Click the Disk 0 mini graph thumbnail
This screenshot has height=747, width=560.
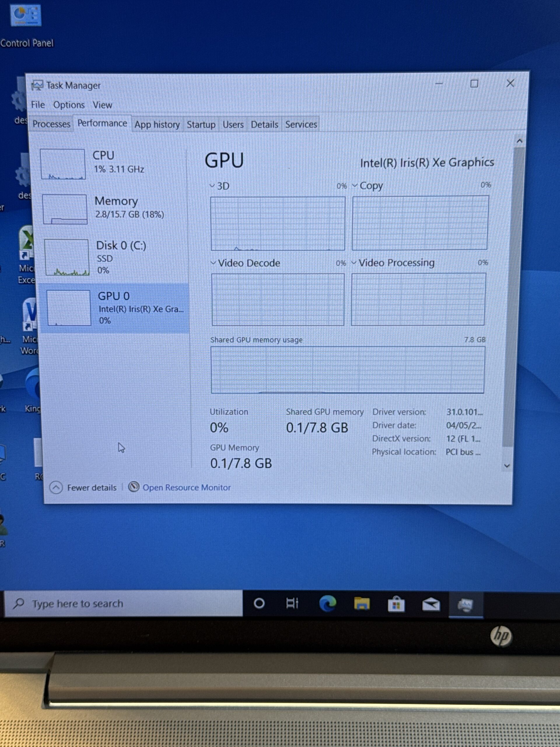click(x=67, y=257)
